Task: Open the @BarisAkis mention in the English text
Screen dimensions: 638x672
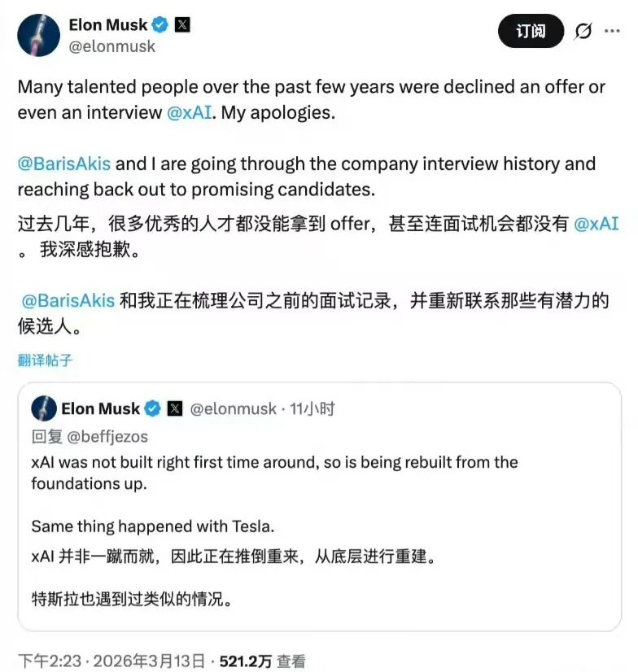Action: click(x=63, y=164)
